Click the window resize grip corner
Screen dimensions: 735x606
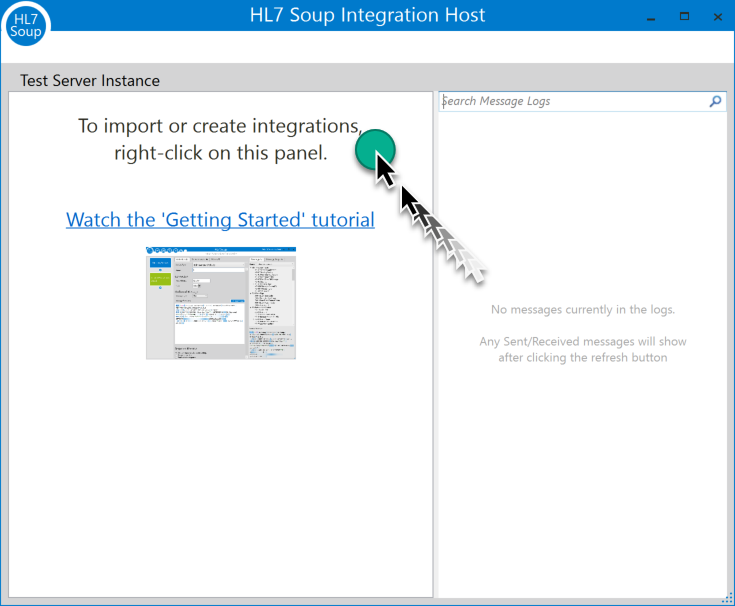tap(728, 598)
